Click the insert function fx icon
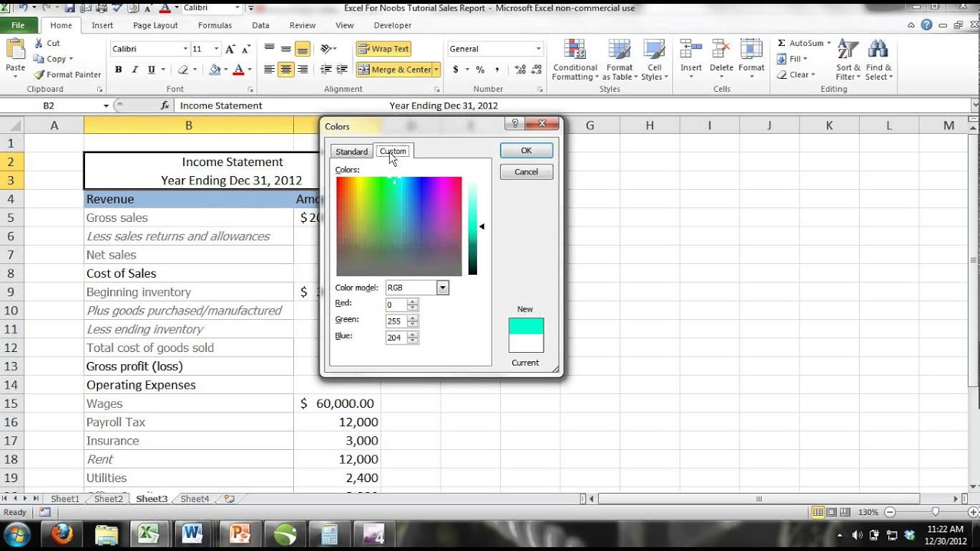Screen dimensions: 980x551 pyautogui.click(x=165, y=106)
